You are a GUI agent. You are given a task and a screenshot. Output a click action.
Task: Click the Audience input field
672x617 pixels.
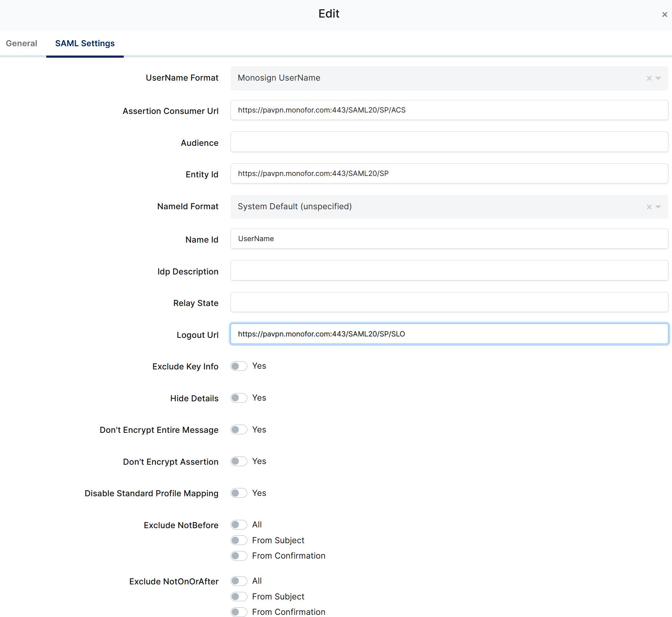tap(449, 142)
